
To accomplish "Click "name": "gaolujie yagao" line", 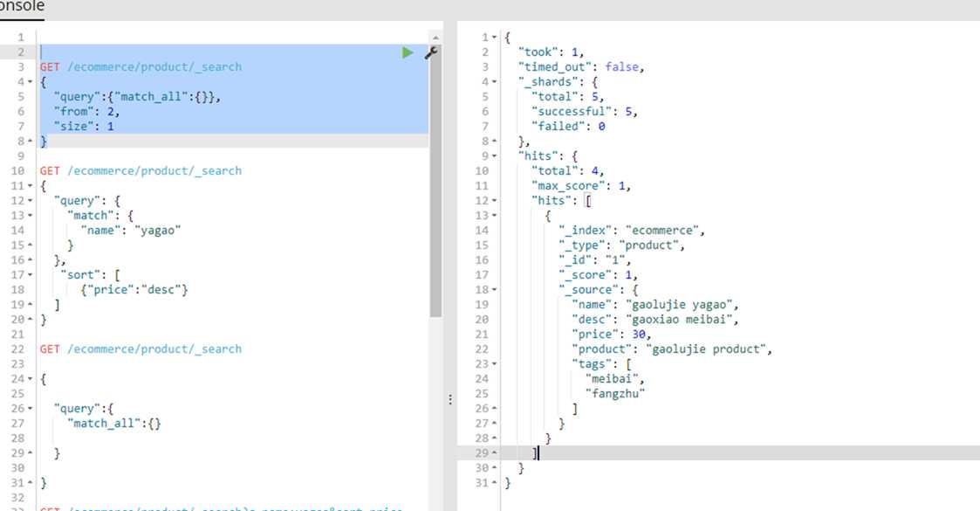I will pos(655,305).
